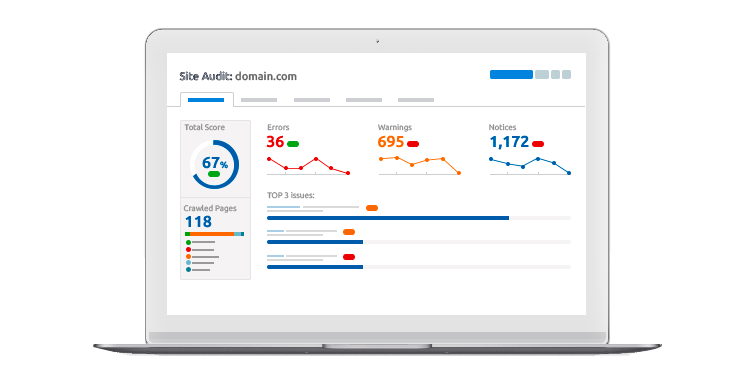Screen dimensions: 736x387
Task: Click the orange tag on first top issue
Action: click(372, 208)
